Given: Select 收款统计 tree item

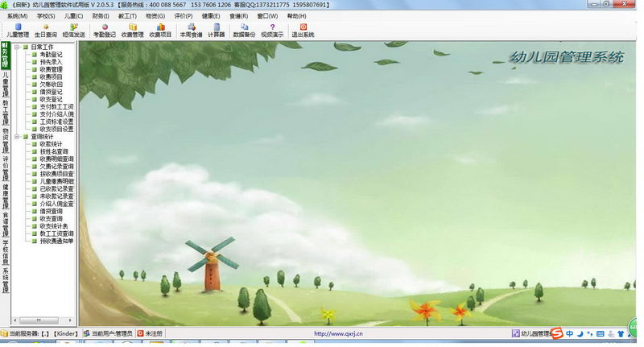Looking at the screenshot, I should (51, 144).
